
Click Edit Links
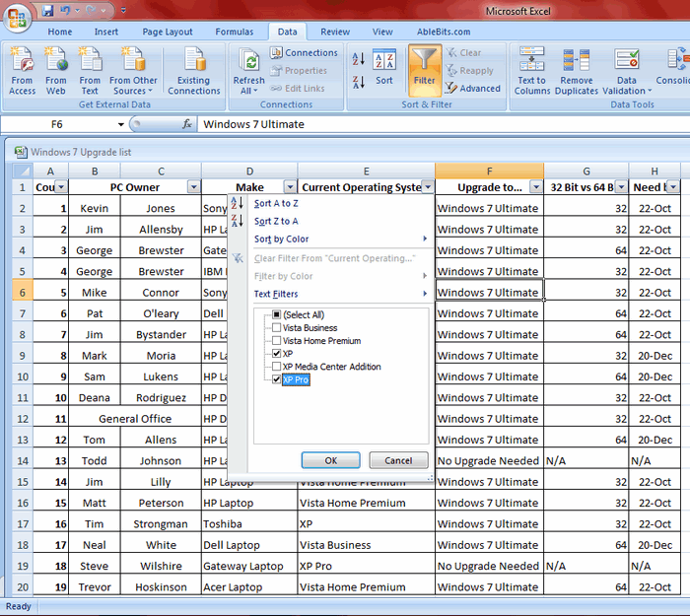coord(298,89)
